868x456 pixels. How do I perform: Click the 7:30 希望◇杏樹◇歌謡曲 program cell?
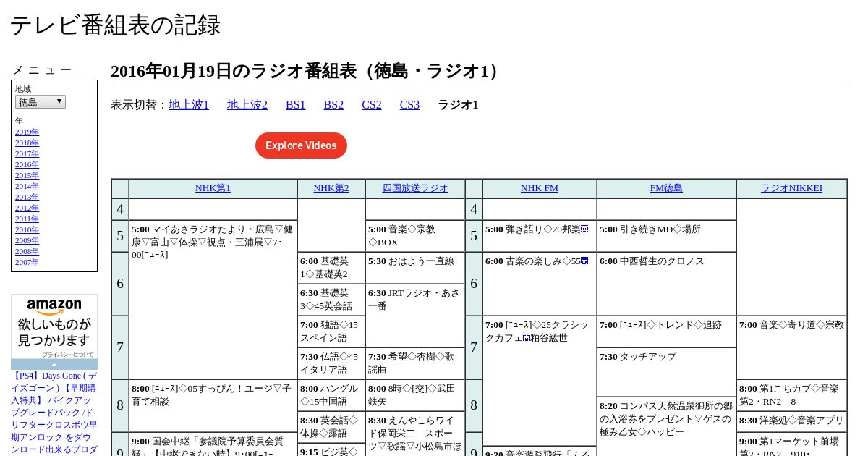(x=415, y=363)
